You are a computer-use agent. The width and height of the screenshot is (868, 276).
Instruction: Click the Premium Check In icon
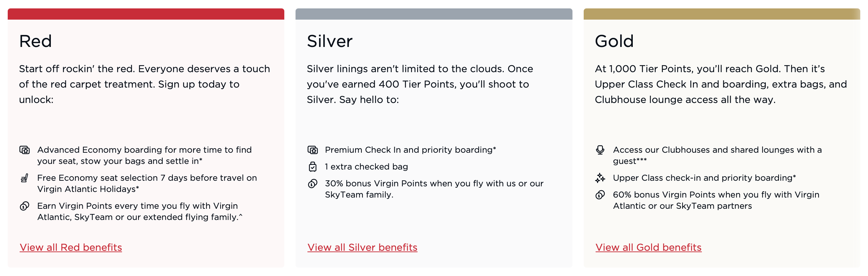(312, 150)
